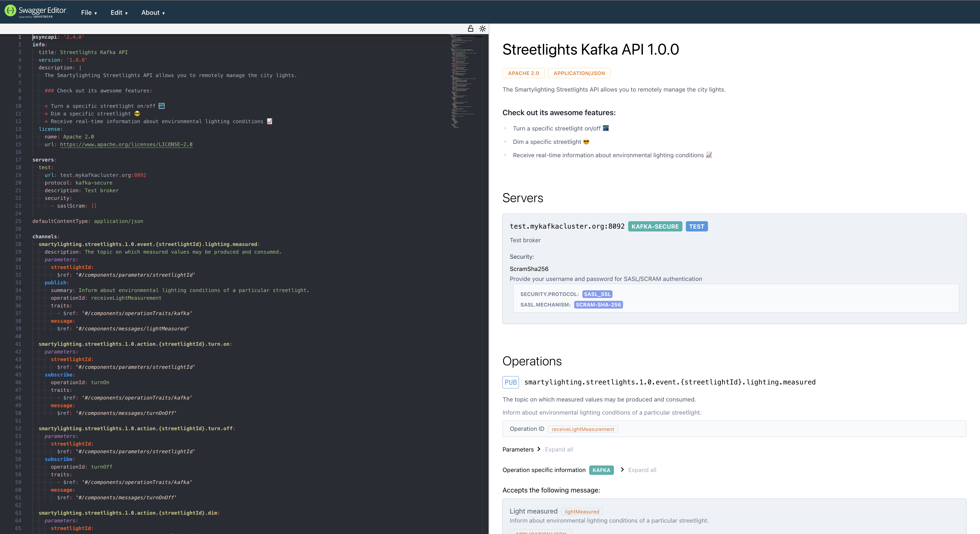The width and height of the screenshot is (980, 534).
Task: Toggle the SCRAM-SHA-256 mechanism value
Action: [x=598, y=305]
